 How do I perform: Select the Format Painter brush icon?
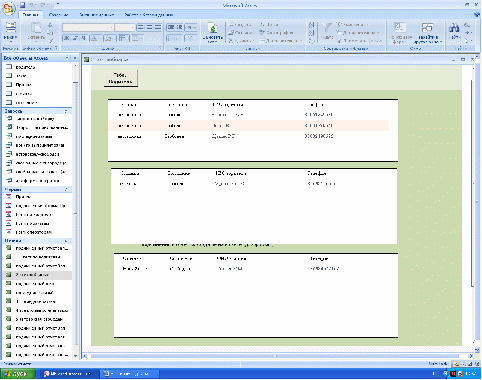(x=50, y=41)
